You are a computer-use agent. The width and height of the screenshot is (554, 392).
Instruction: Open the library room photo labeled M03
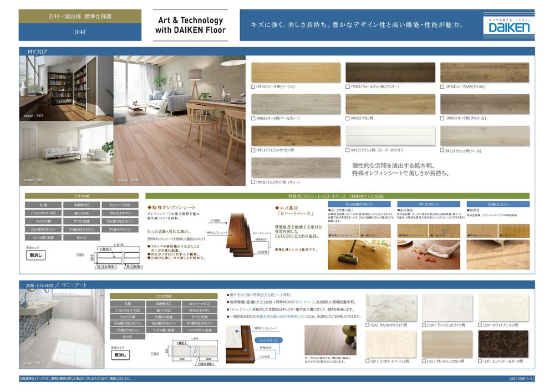point(67,88)
